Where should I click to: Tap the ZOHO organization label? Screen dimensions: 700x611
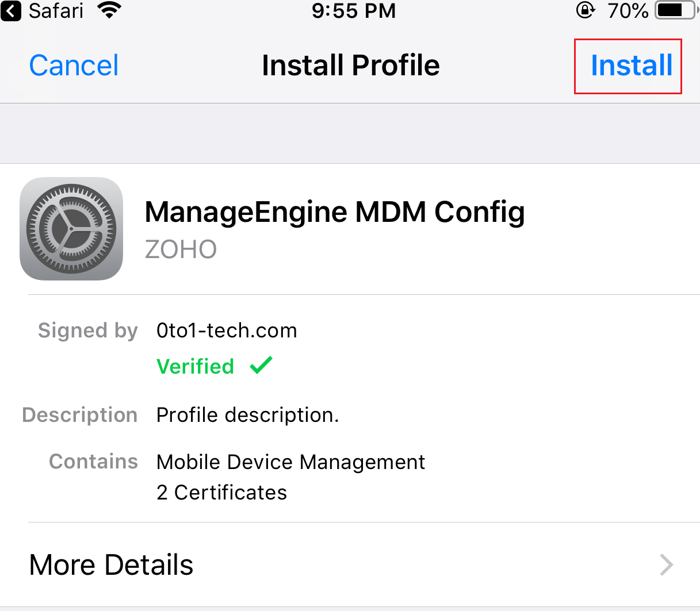click(x=181, y=249)
